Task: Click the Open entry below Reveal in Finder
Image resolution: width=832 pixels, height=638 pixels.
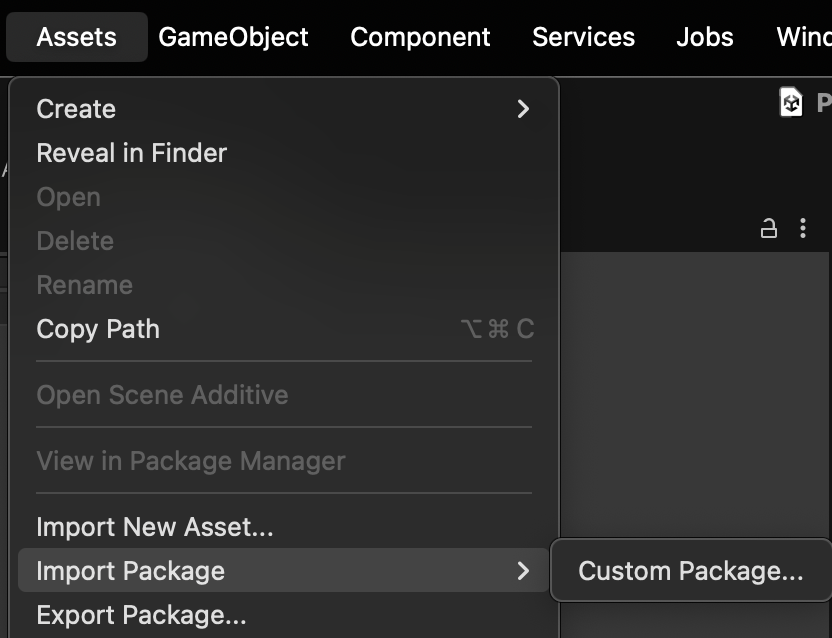Action: tap(68, 197)
